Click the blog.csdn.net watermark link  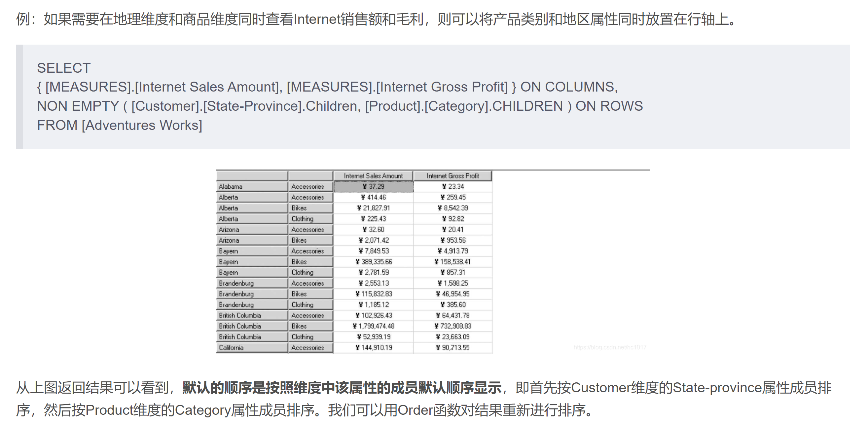click(610, 347)
